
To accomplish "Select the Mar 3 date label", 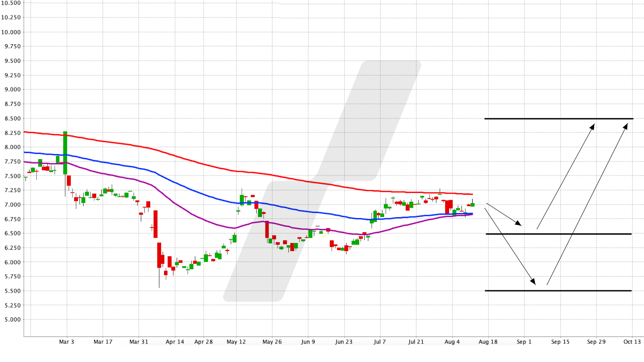I will (x=66, y=342).
